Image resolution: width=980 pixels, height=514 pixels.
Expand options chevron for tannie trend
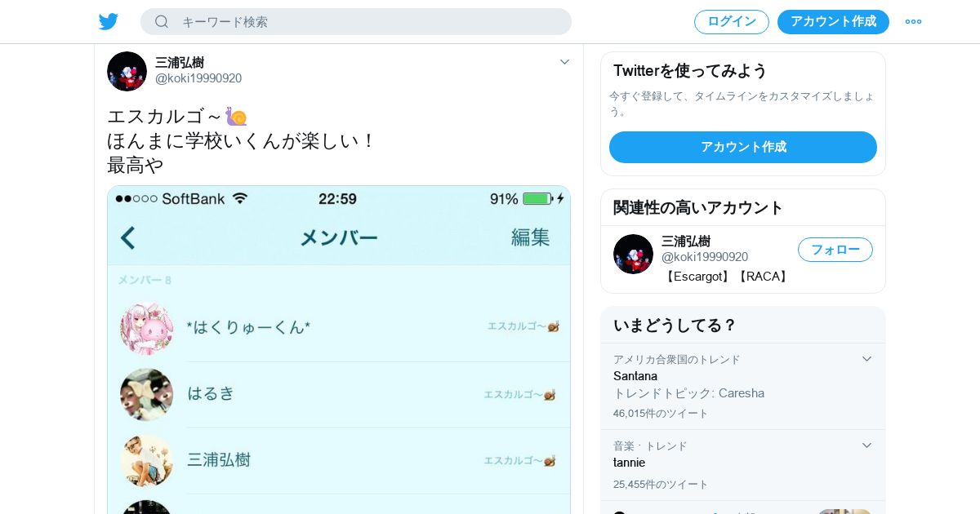(x=866, y=445)
